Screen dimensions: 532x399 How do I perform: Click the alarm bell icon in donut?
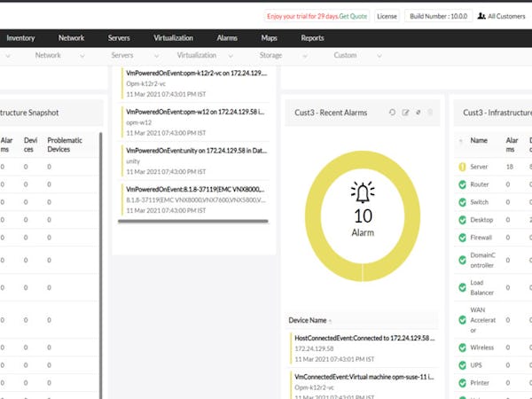(363, 192)
